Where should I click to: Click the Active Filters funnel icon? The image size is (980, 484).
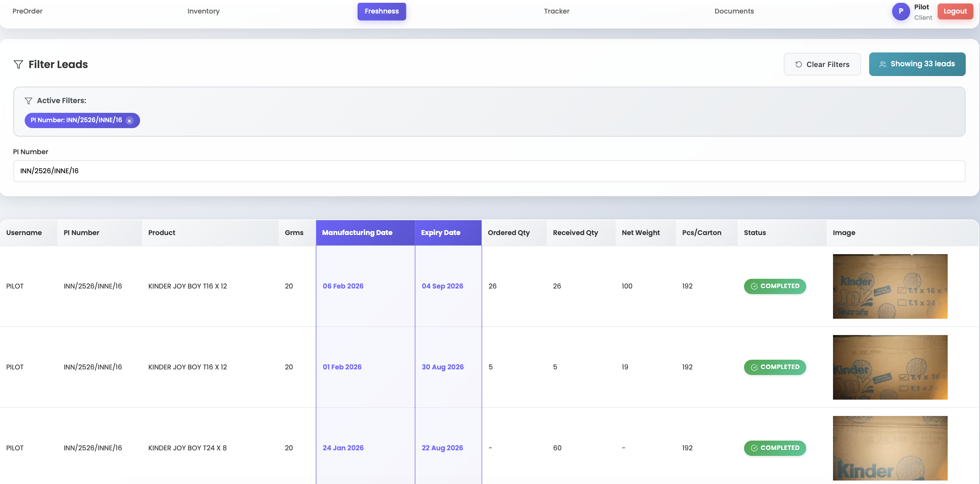click(x=28, y=101)
